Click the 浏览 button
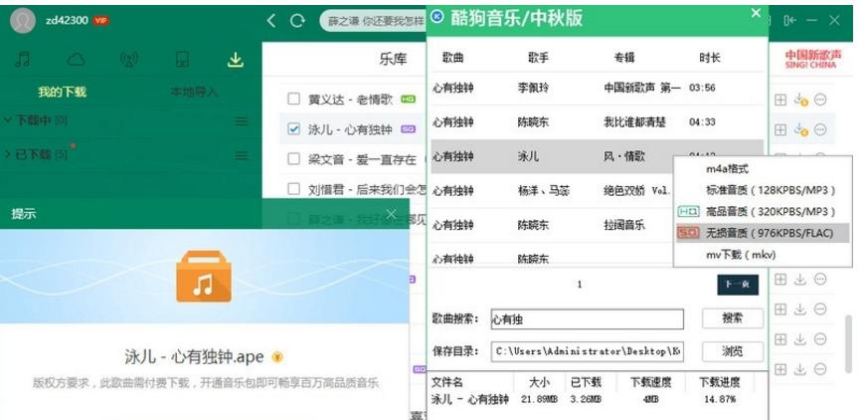868x420 pixels. 733,350
